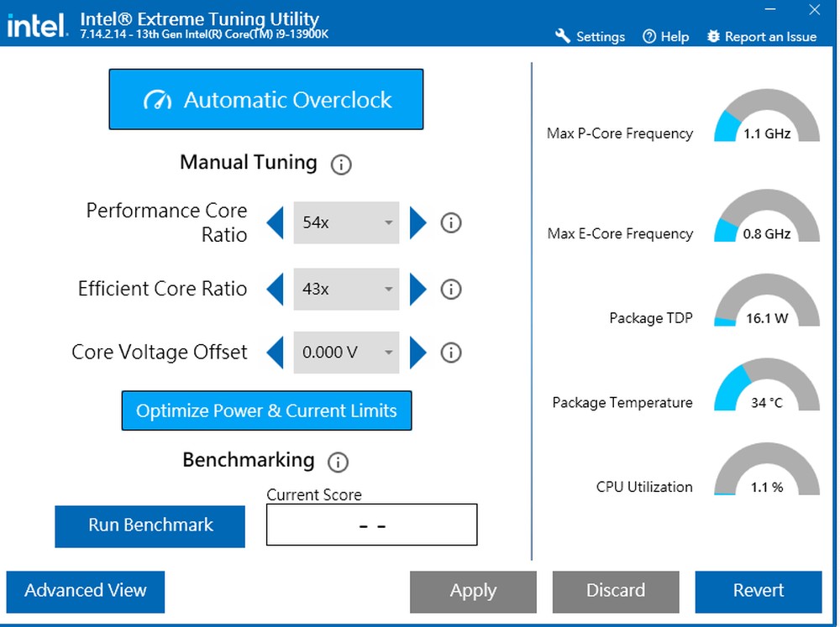Start the Run Benchmark test
This screenshot has height=627, width=840.
pyautogui.click(x=150, y=525)
